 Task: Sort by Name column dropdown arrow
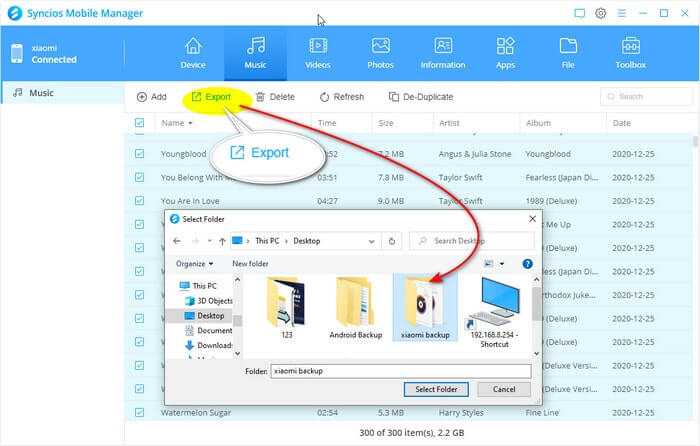coord(191,123)
